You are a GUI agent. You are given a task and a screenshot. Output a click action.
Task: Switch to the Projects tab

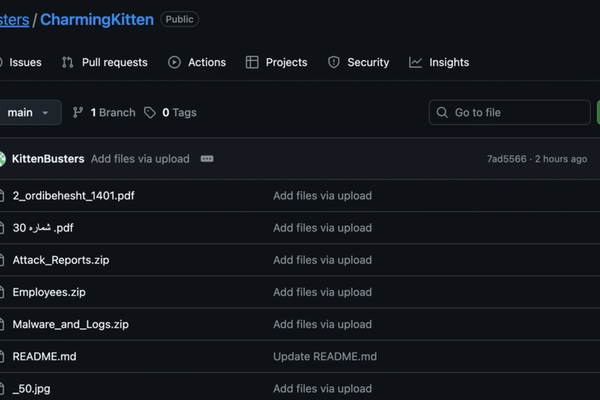286,62
